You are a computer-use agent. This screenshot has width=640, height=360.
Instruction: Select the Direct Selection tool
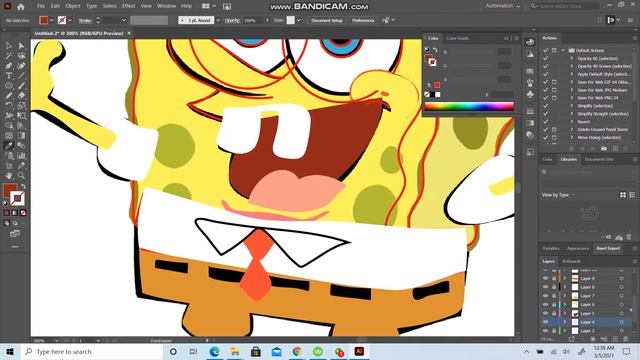(21, 46)
